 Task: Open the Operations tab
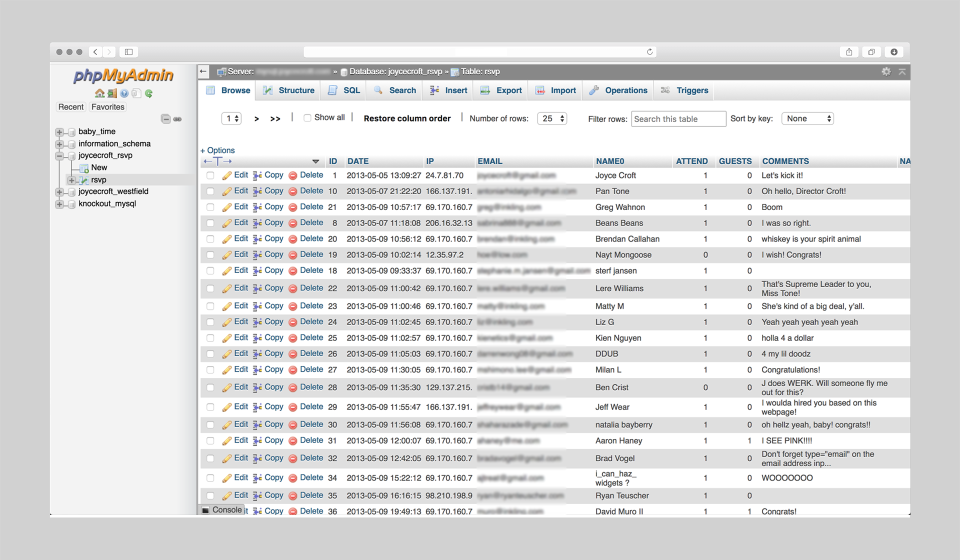(x=618, y=90)
